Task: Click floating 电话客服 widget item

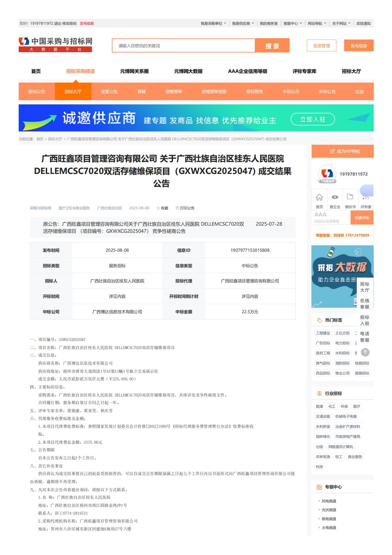Action: click(x=365, y=337)
